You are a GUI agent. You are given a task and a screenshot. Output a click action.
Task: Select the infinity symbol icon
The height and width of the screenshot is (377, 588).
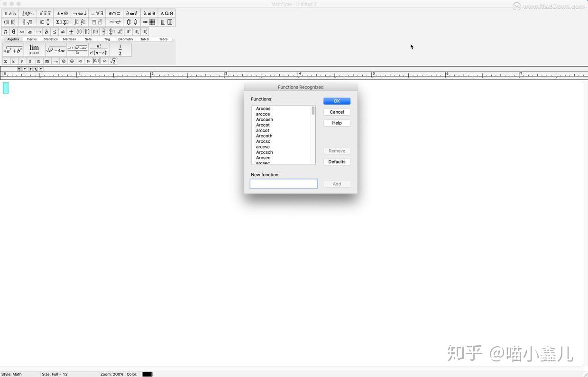click(x=21, y=32)
